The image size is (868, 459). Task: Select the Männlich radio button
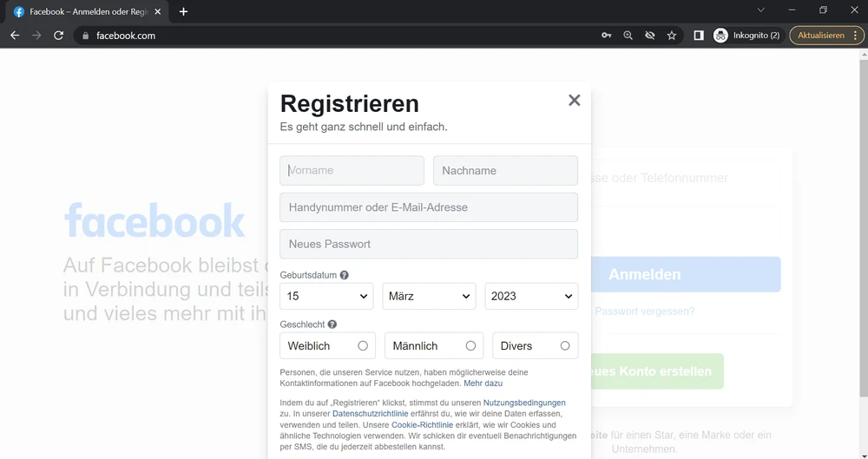[470, 345]
